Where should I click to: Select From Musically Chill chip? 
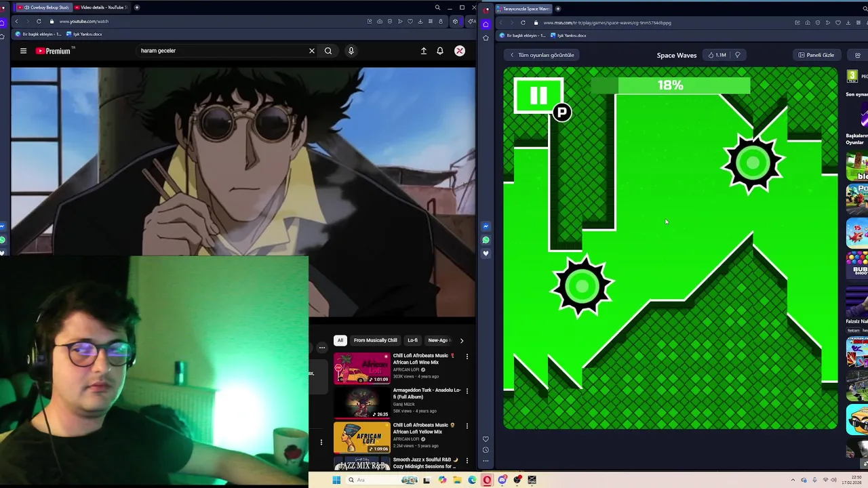[375, 340]
